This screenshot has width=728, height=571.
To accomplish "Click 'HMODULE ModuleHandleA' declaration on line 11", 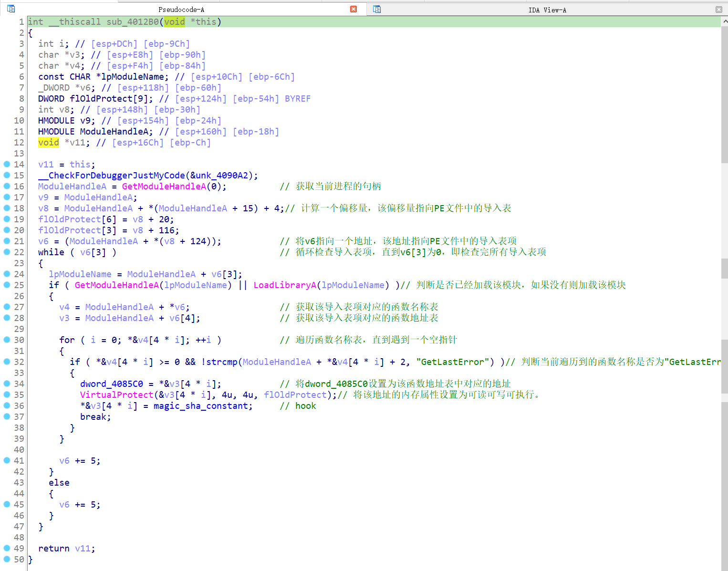I will (96, 131).
